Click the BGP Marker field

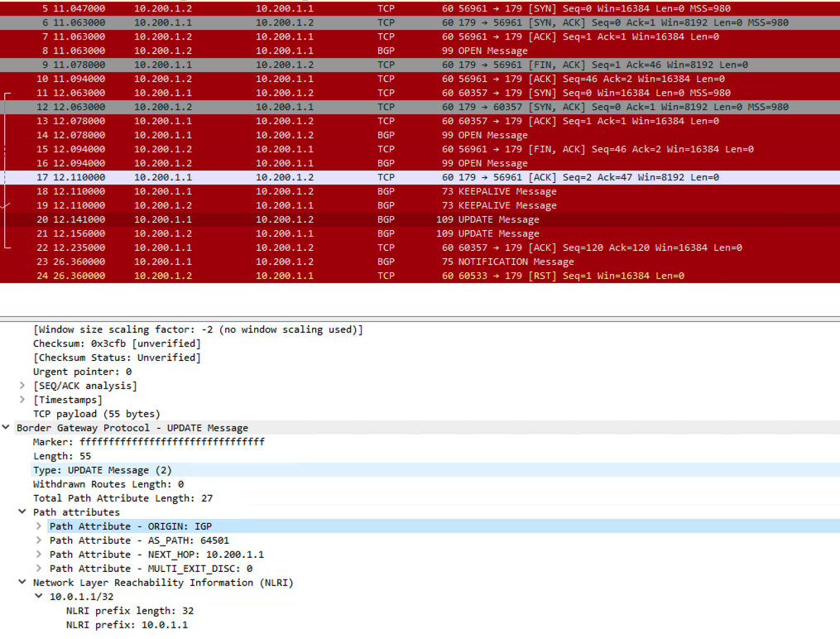(149, 442)
